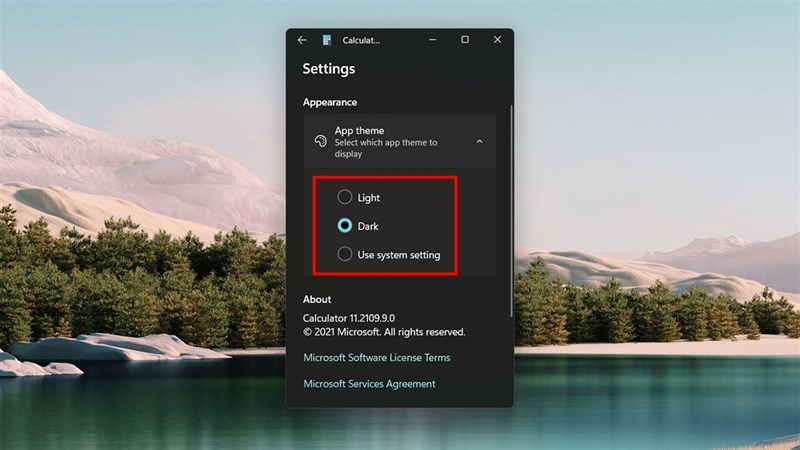Screen dimensions: 800x450
Task: Open Microsoft Services Agreement link
Action: 369,384
